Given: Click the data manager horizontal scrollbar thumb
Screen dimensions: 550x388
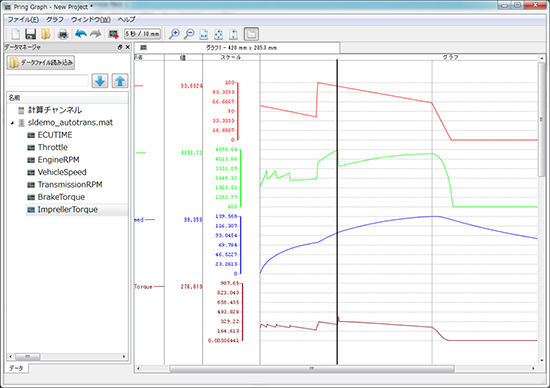Looking at the screenshot, I should pyautogui.click(x=28, y=357).
